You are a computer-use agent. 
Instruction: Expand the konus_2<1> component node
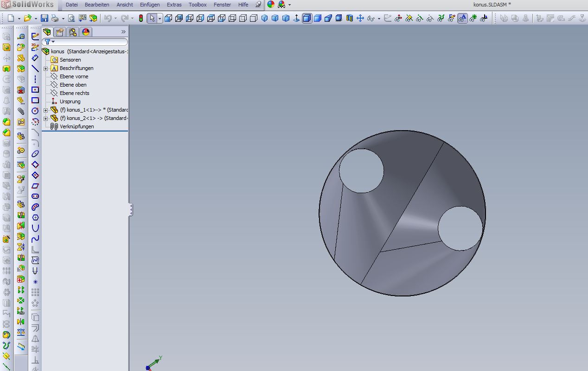click(x=45, y=119)
